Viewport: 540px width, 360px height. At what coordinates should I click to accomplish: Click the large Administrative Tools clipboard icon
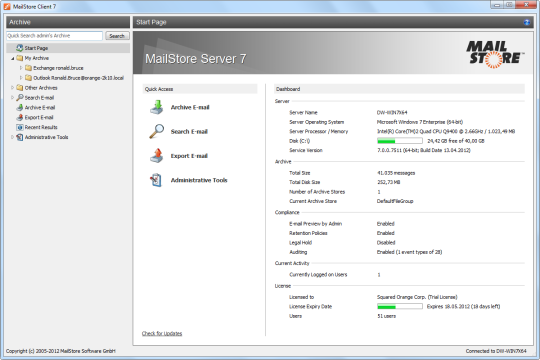(156, 180)
